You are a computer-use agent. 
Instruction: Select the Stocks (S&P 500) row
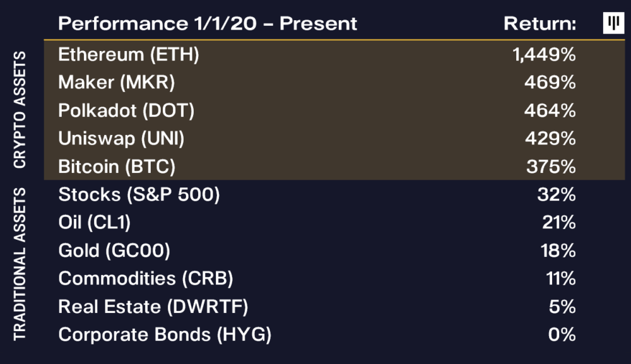[x=334, y=194]
